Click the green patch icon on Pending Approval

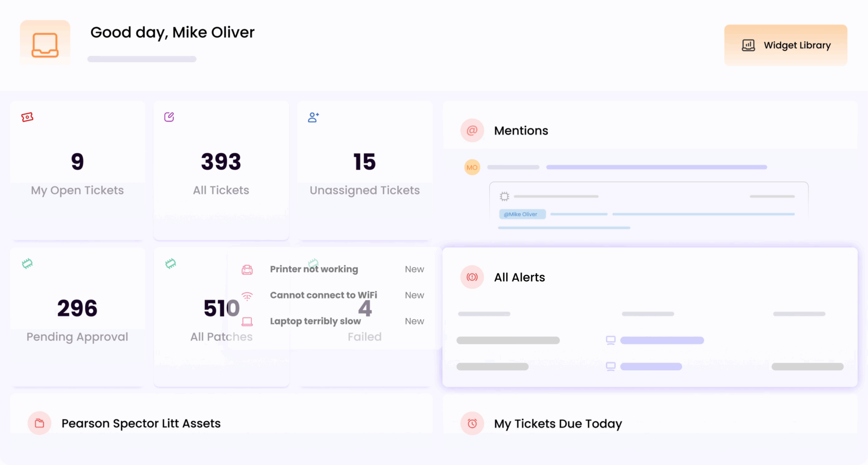[x=28, y=263]
